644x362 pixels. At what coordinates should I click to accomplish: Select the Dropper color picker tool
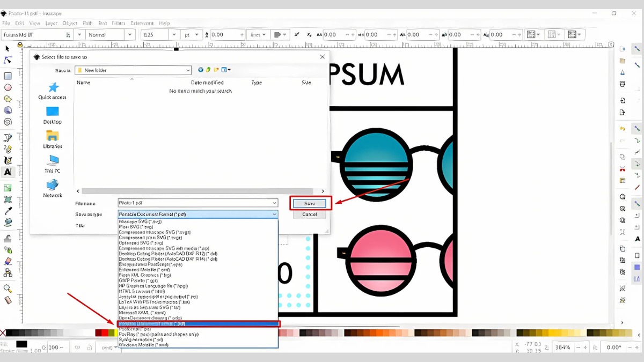(x=8, y=211)
